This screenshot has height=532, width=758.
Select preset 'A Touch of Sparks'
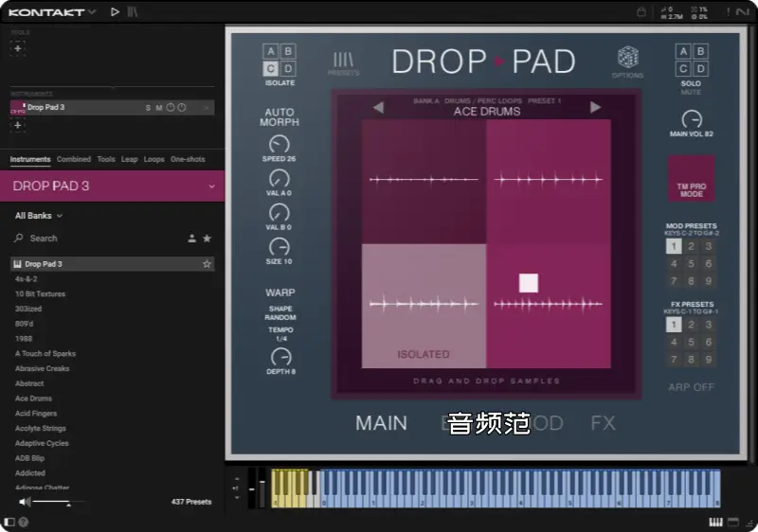tap(45, 354)
